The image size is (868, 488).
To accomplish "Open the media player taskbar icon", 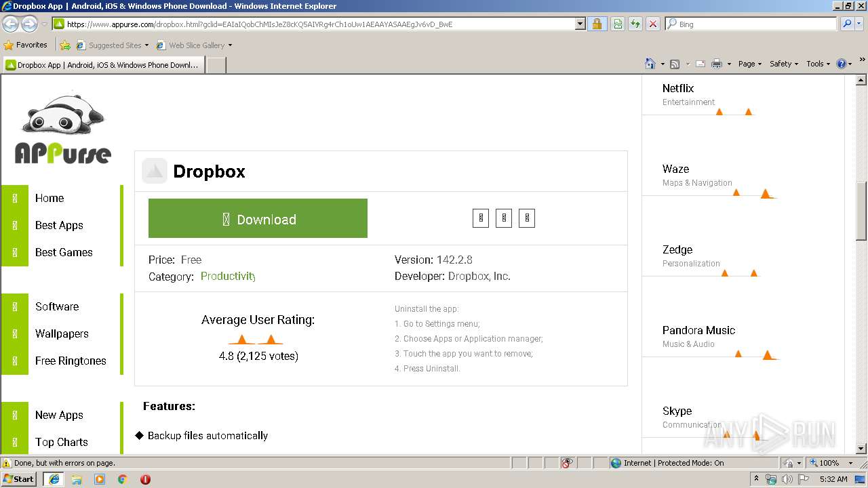I will 100,479.
